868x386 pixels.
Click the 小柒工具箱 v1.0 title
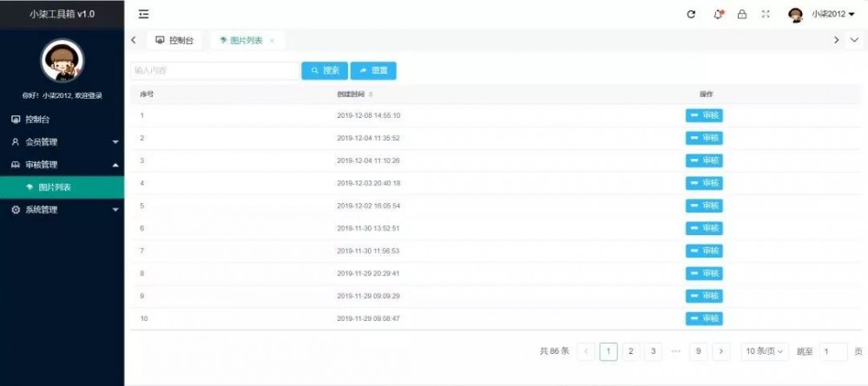(x=62, y=15)
